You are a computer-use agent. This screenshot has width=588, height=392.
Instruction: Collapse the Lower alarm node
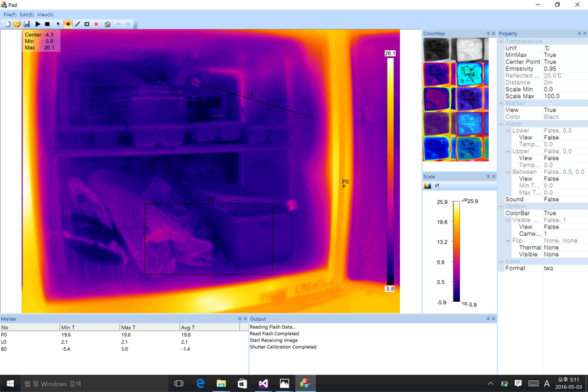coord(508,131)
